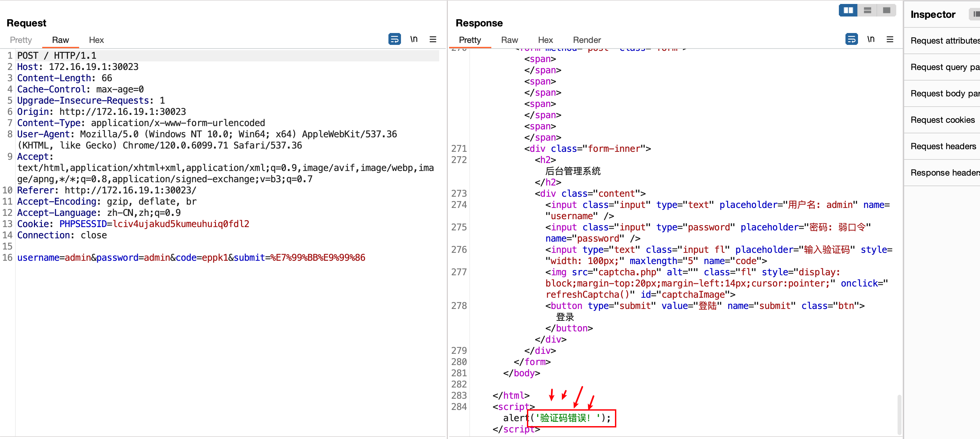980x439 pixels.
Task: Switch to Request Raw tab
Action: (x=60, y=40)
